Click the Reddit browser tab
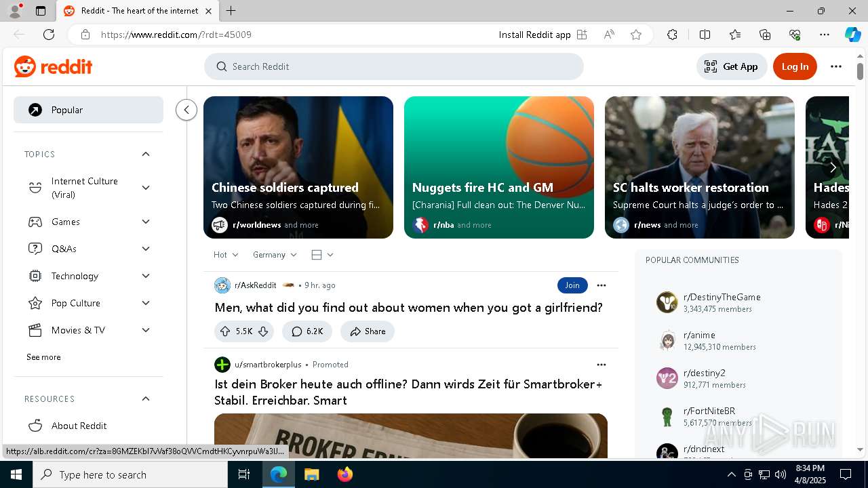868x488 pixels. 137,11
